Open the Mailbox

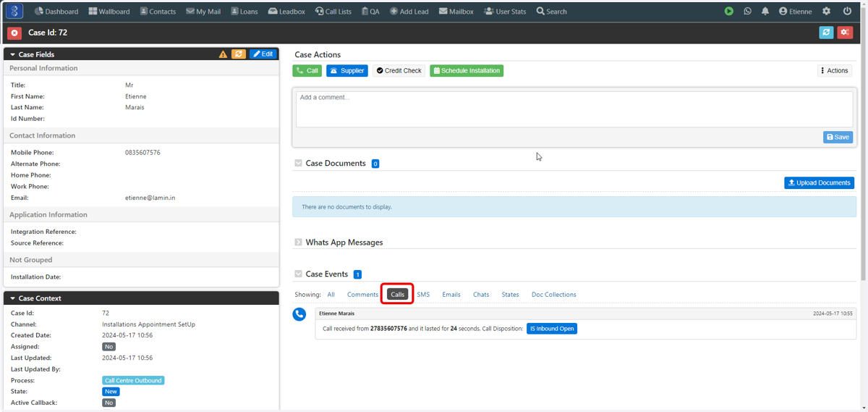pyautogui.click(x=456, y=12)
